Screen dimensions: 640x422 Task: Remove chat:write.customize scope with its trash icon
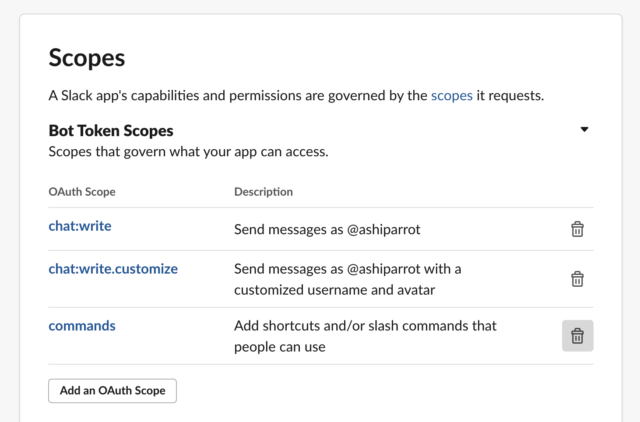[577, 279]
